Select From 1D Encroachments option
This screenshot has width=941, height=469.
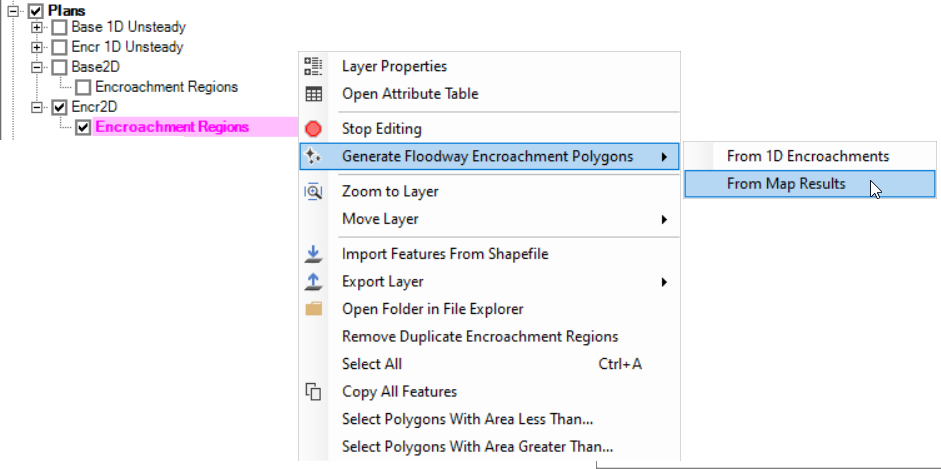(810, 157)
